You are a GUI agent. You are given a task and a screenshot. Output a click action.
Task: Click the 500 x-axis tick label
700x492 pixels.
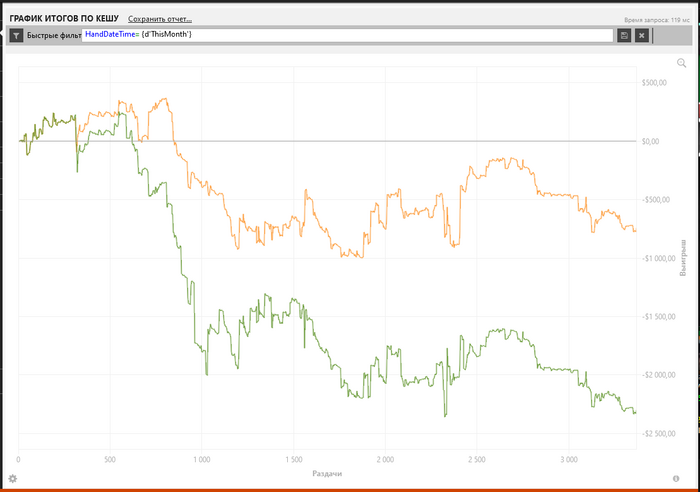click(110, 459)
